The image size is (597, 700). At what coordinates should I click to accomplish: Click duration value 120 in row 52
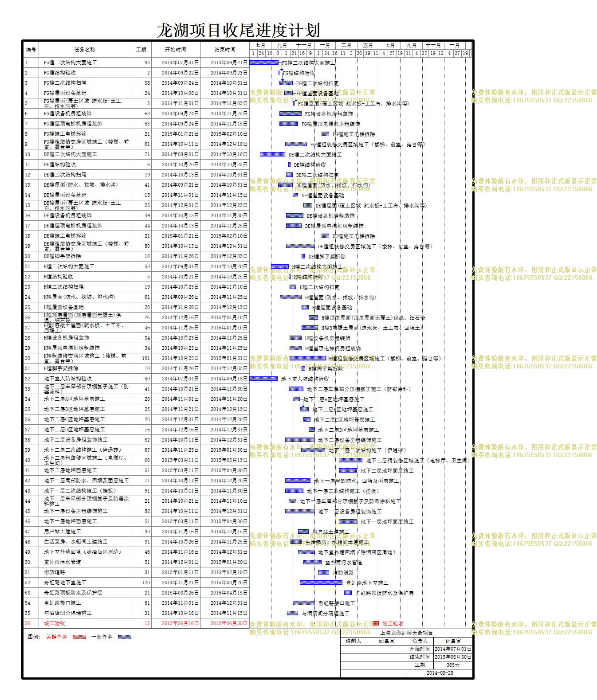coord(146,583)
